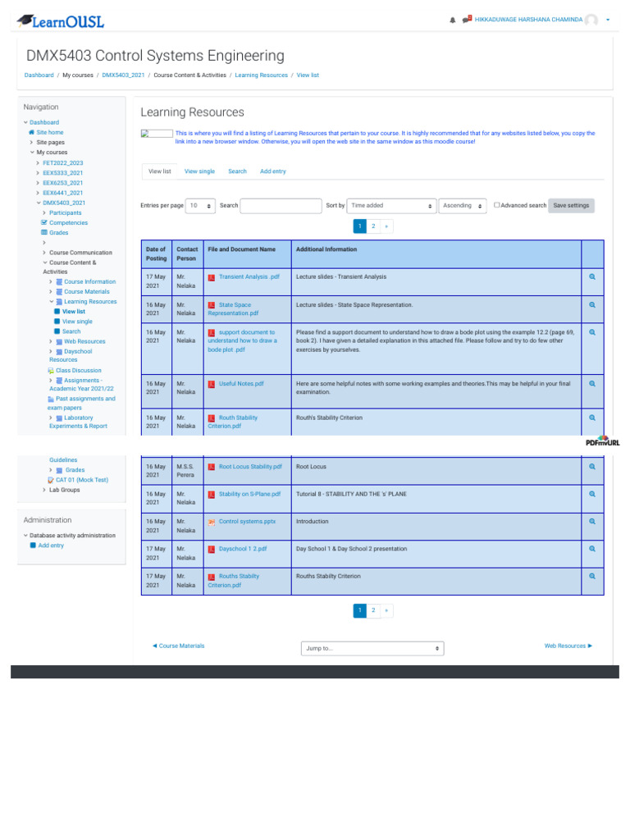Switch to the View list tab
Image resolution: width=630 pixels, height=840 pixels.
click(160, 171)
